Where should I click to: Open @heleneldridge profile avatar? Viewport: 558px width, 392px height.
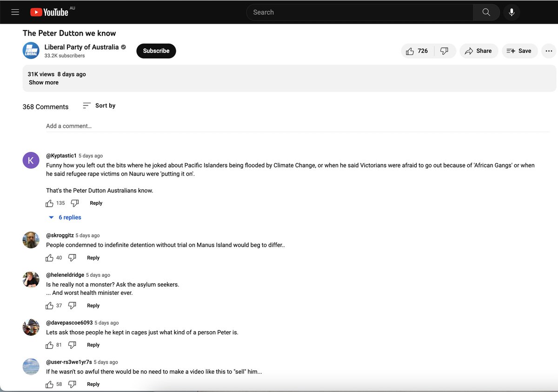point(31,280)
